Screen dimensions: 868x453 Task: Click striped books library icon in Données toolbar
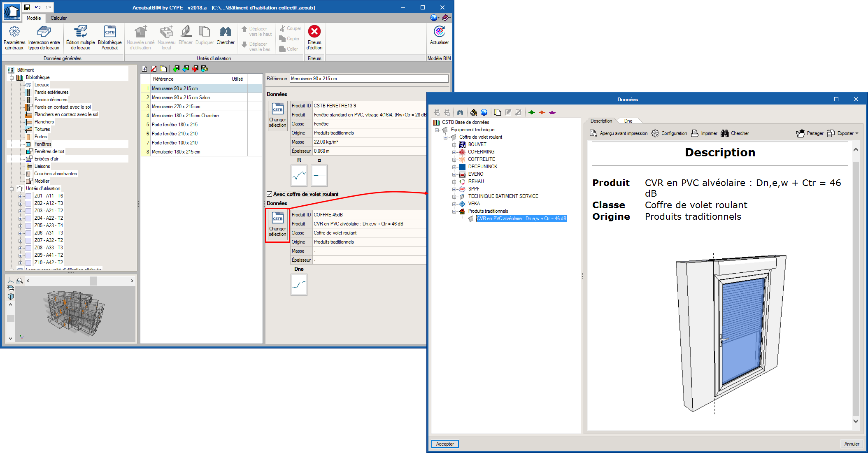[x=474, y=112]
